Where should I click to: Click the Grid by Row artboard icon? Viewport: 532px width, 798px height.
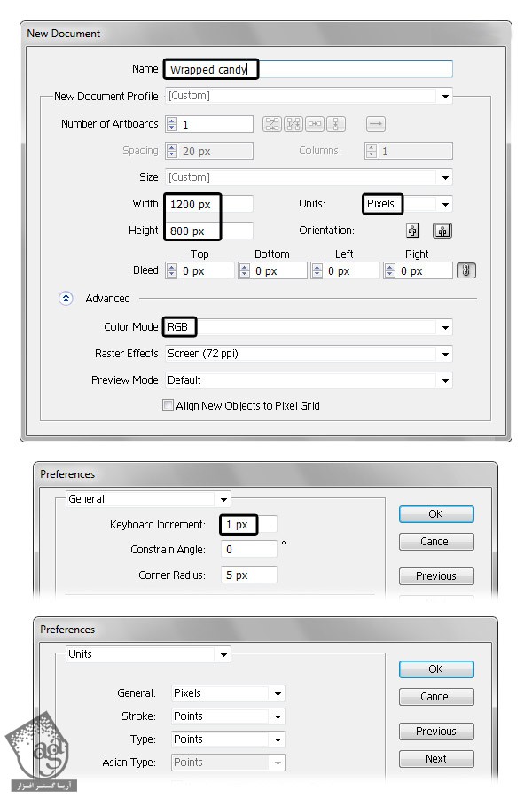pos(272,125)
